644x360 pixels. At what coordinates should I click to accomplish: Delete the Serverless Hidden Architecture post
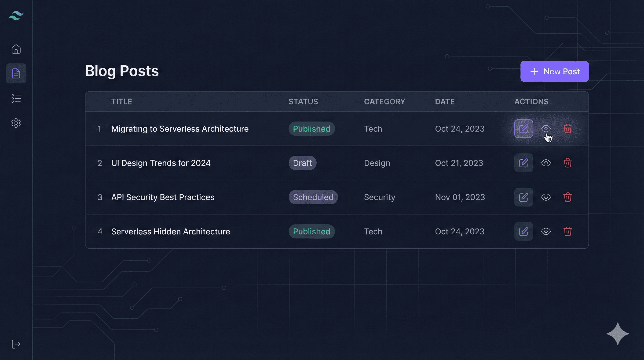tap(567, 231)
